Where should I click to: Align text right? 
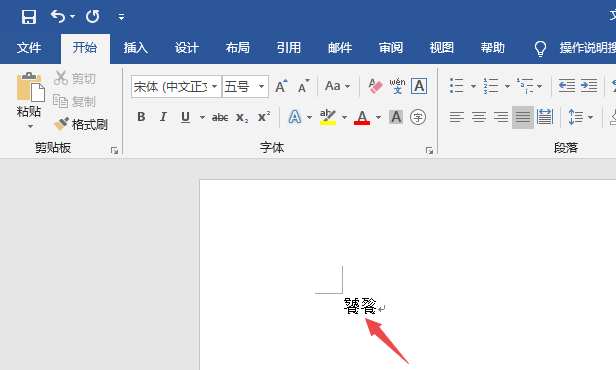[x=501, y=117]
